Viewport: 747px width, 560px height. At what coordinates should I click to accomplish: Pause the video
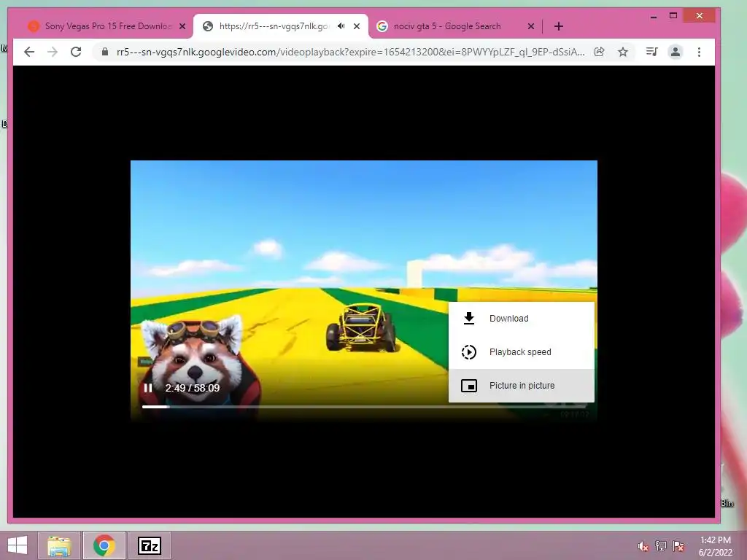click(x=148, y=388)
